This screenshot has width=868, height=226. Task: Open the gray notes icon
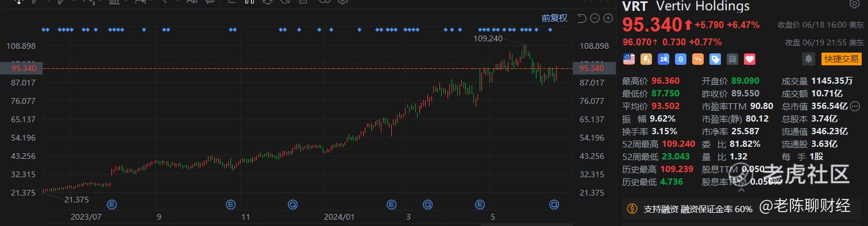coord(732,59)
